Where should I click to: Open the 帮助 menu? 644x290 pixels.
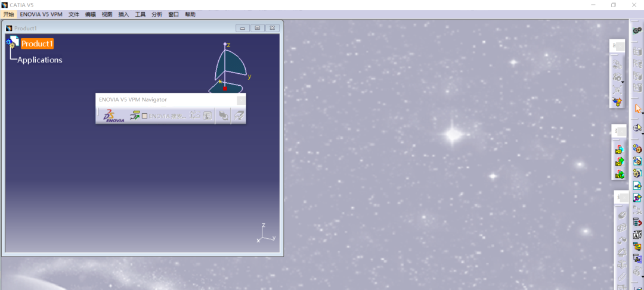pyautogui.click(x=190, y=14)
